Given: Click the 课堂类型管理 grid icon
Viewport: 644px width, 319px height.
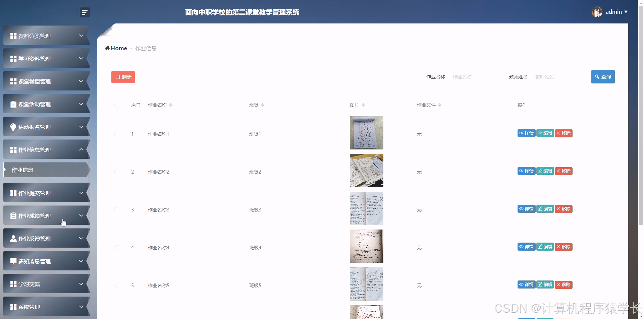Looking at the screenshot, I should [13, 81].
